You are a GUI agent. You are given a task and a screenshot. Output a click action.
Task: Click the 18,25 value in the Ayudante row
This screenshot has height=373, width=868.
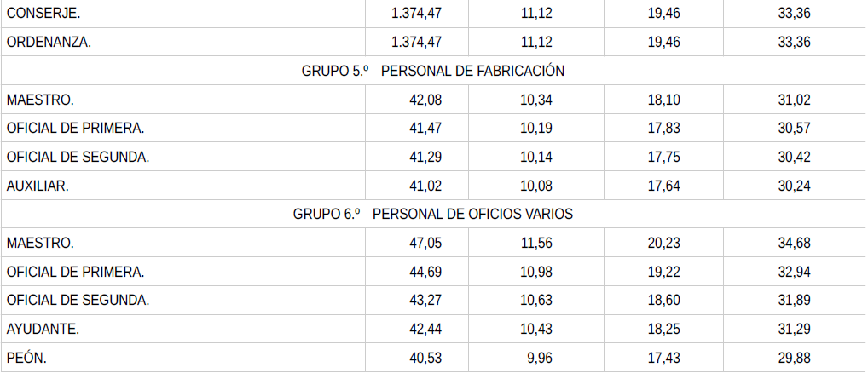point(663,329)
